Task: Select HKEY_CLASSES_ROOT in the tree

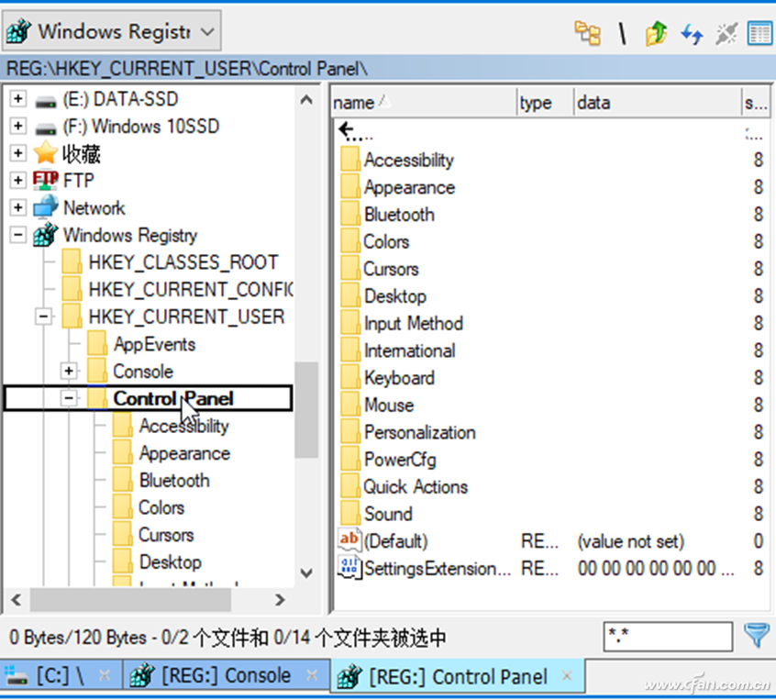Action: click(x=183, y=262)
